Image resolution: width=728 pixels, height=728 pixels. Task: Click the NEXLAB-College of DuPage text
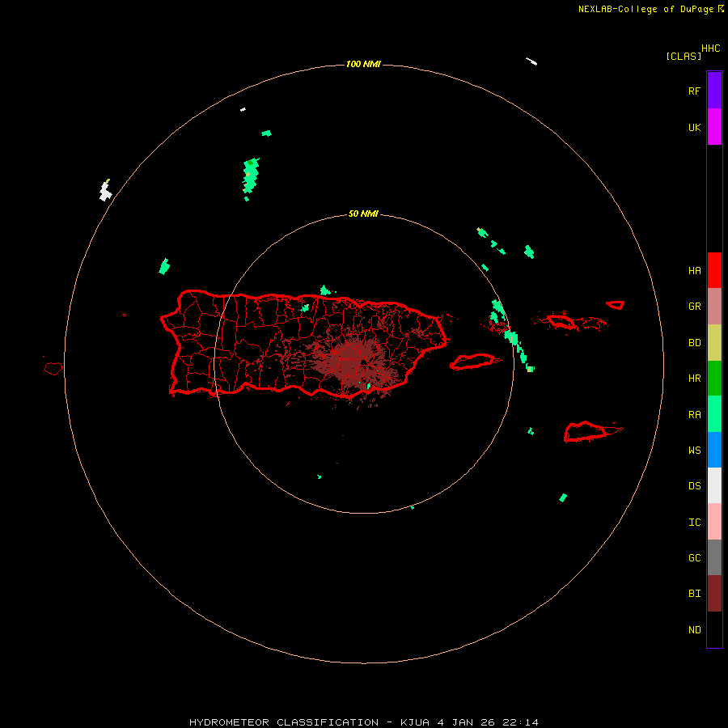(x=645, y=9)
